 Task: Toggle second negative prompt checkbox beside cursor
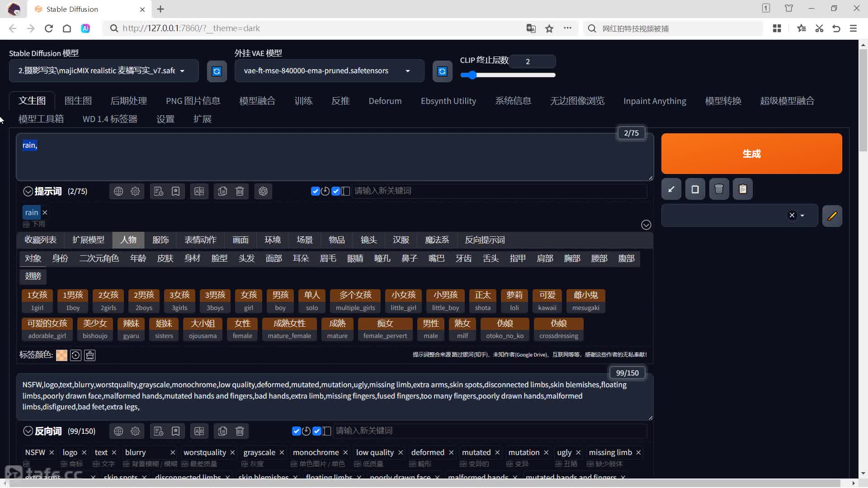(x=317, y=431)
